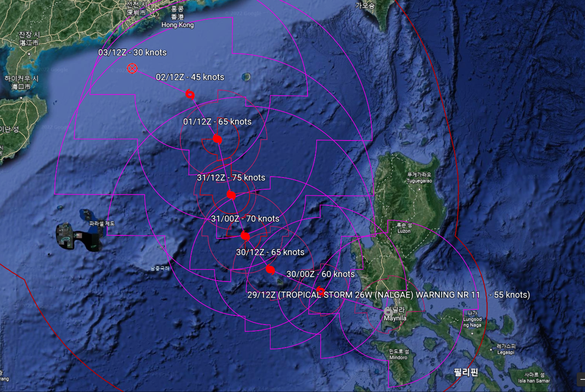Click the Legaspi city label
The height and width of the screenshot is (392, 585).
tap(506, 352)
